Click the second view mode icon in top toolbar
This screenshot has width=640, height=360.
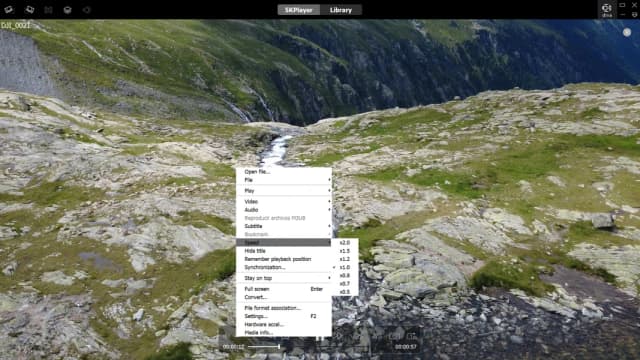29,9
